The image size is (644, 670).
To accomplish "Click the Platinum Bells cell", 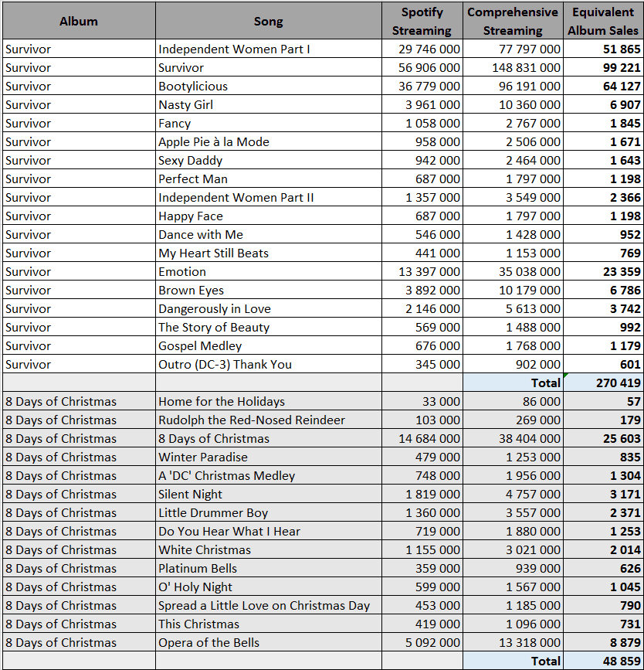I will pos(269,568).
